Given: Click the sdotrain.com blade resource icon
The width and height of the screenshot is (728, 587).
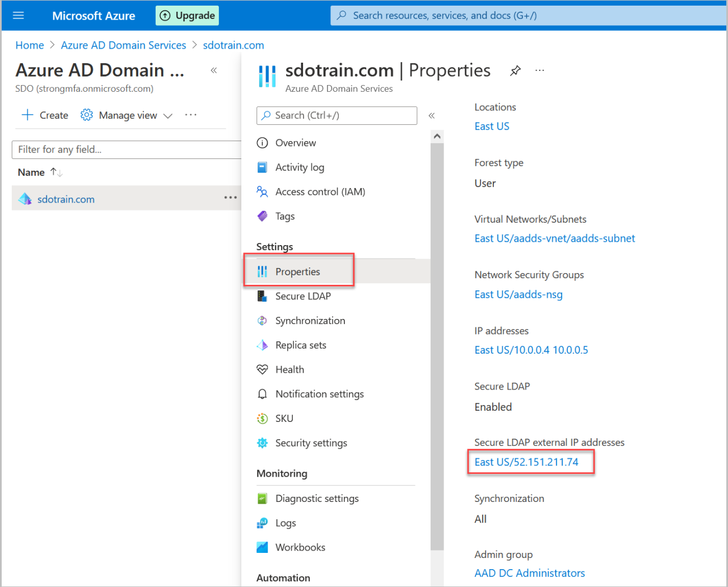Looking at the screenshot, I should [x=267, y=76].
